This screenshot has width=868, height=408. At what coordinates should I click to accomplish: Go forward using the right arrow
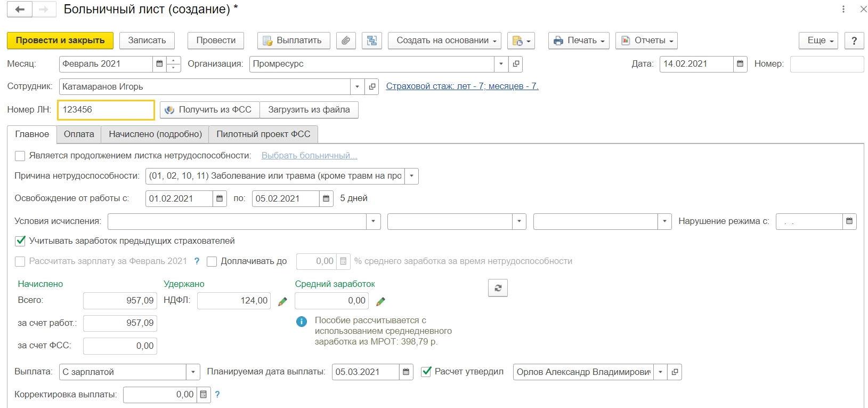(x=44, y=10)
